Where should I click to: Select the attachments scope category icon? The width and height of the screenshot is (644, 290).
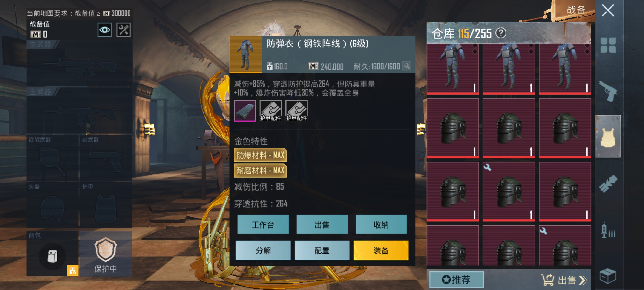coord(608,183)
